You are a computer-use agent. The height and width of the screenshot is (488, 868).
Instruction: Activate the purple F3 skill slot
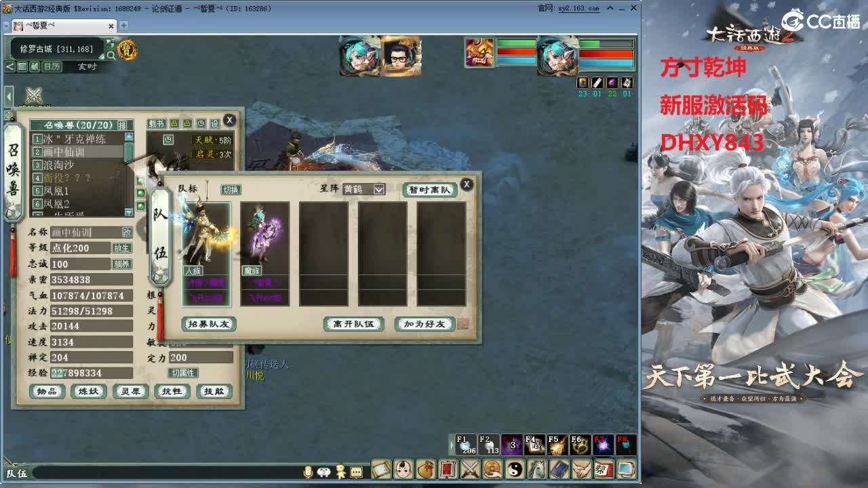(x=512, y=445)
